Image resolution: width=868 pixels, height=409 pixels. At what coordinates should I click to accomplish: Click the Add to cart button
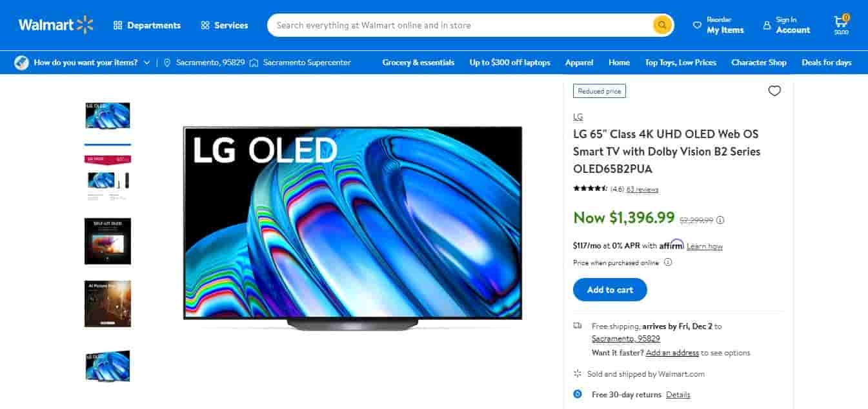[610, 290]
